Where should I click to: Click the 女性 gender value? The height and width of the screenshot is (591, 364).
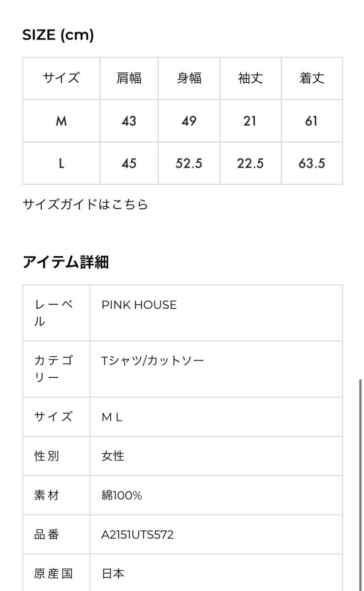(x=113, y=456)
